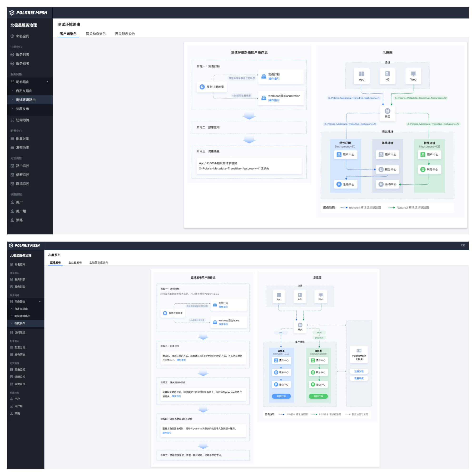This screenshot has width=476, height=476.
Task: Click 活动中心 icon in featureenv=f1 column
Action: [339, 184]
